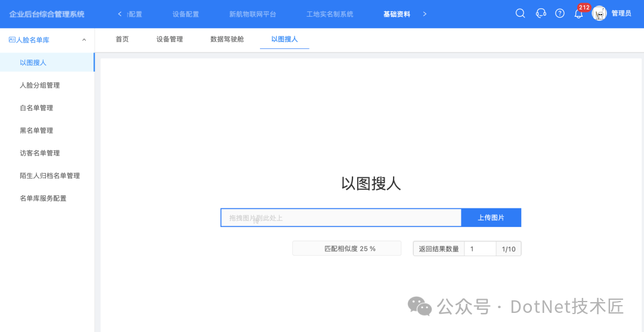Click the 上传图片 button
The height and width of the screenshot is (332, 644).
pyautogui.click(x=491, y=217)
